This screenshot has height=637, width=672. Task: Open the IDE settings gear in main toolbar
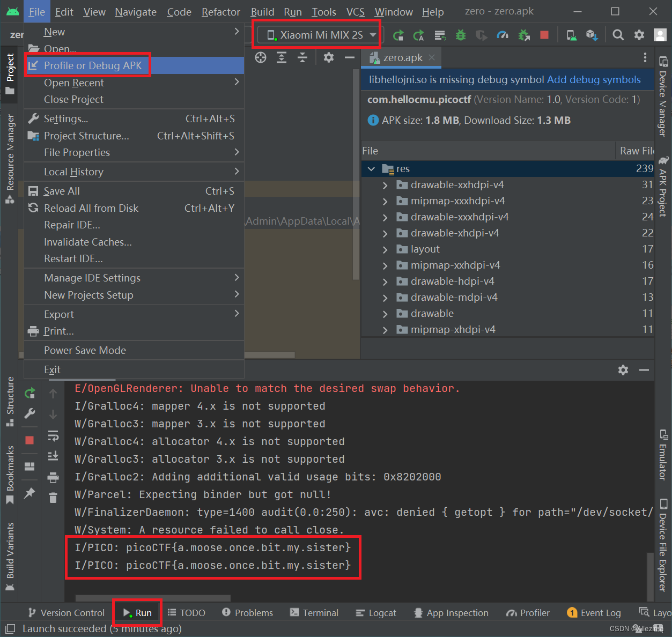coord(639,35)
